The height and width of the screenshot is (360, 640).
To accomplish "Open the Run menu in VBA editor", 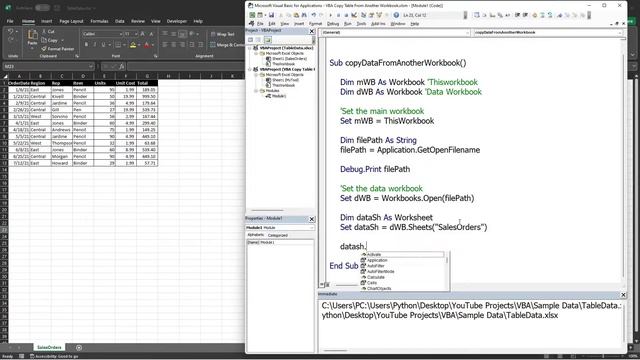I will [348, 24].
